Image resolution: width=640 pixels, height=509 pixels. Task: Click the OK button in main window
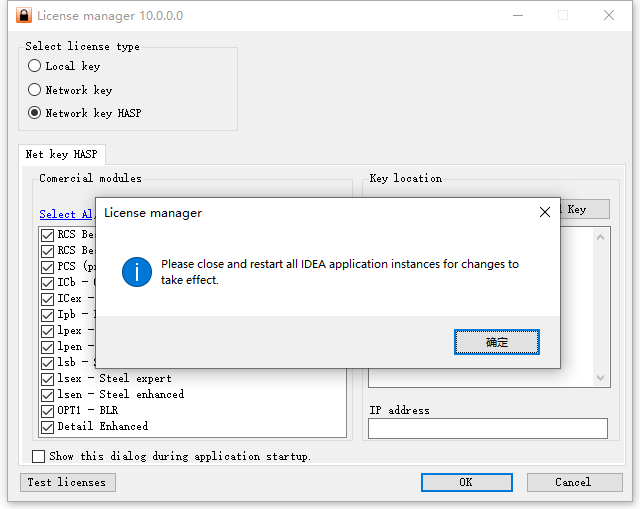point(467,482)
